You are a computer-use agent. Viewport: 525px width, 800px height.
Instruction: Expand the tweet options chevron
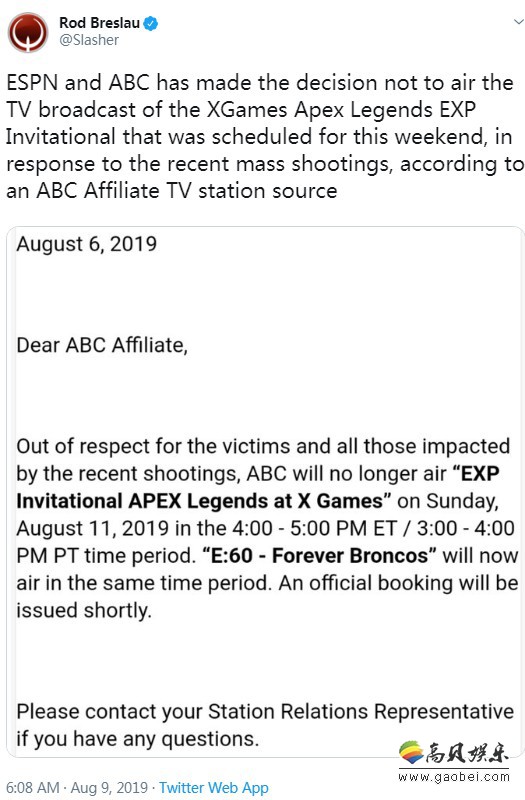pos(518,22)
